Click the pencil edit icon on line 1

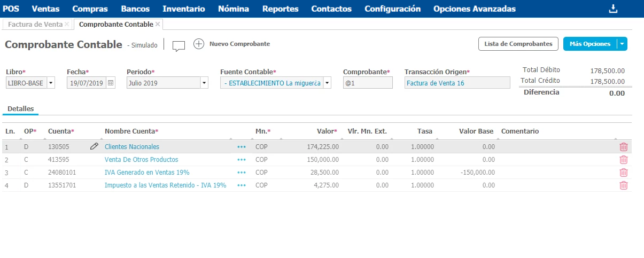(x=94, y=146)
